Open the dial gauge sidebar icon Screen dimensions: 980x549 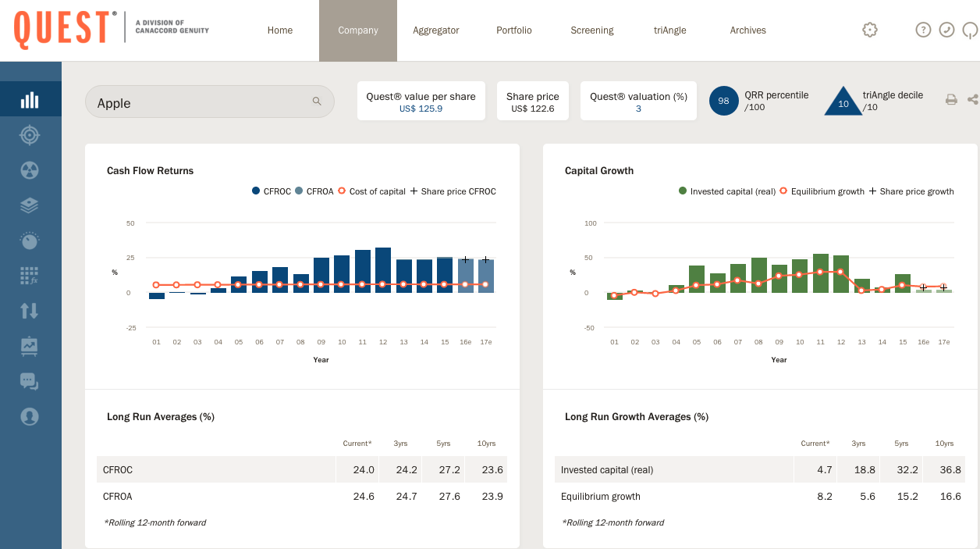click(30, 241)
